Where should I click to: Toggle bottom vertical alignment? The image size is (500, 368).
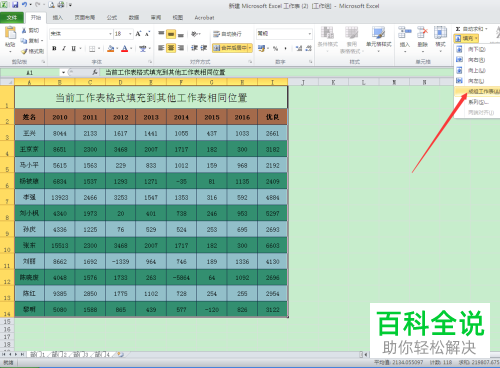click(181, 34)
